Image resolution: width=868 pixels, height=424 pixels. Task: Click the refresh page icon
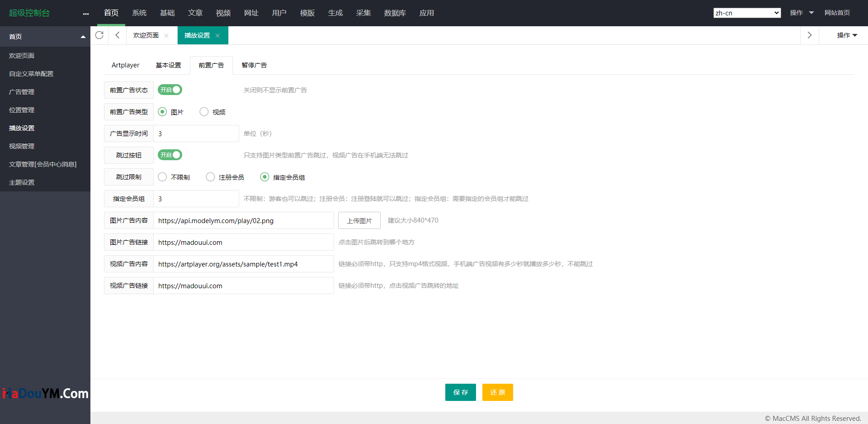pyautogui.click(x=99, y=35)
